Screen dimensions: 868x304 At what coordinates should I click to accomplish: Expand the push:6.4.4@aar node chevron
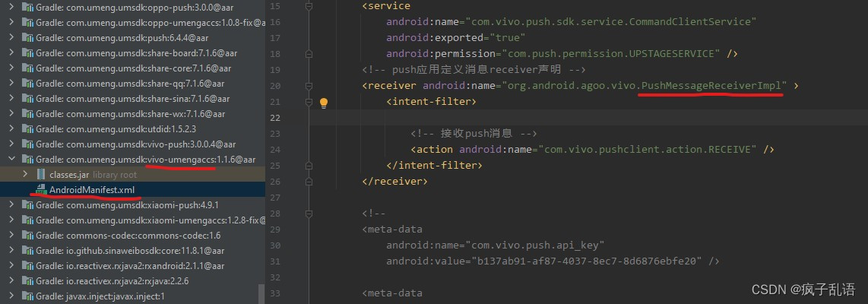click(x=12, y=38)
